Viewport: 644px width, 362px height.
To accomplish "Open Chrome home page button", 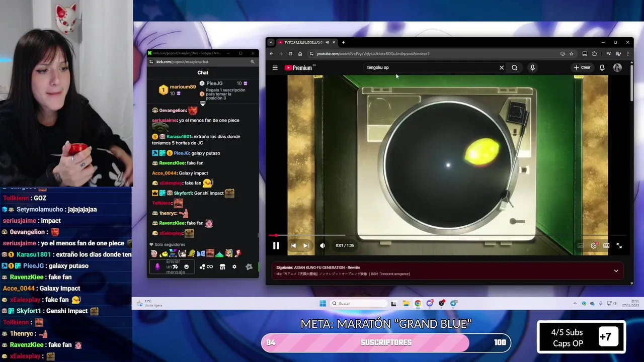I will coord(300,54).
